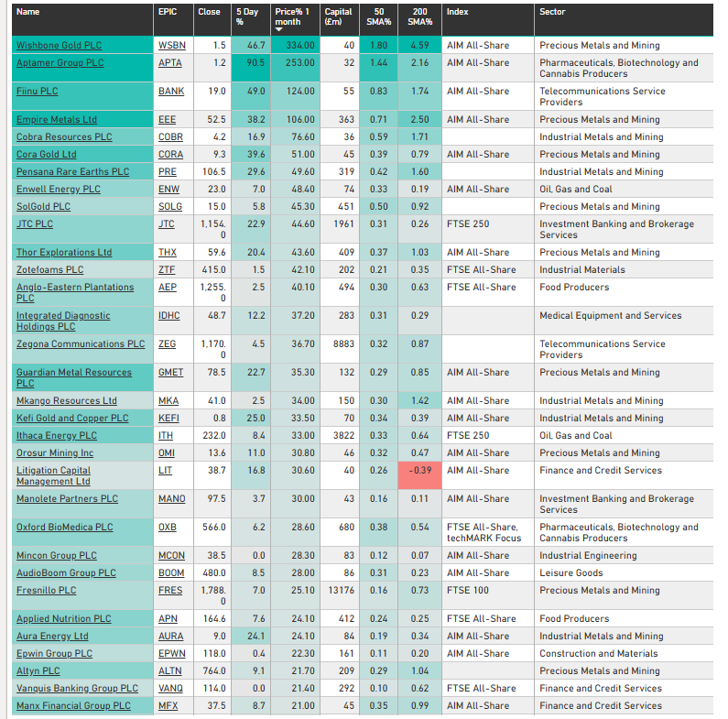Open Aptamer Group PLC link
This screenshot has width=728, height=719.
[60, 62]
